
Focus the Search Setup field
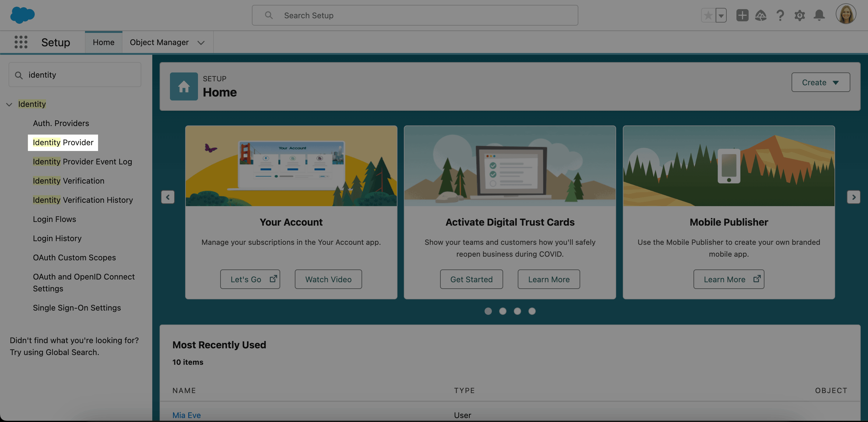click(x=415, y=15)
